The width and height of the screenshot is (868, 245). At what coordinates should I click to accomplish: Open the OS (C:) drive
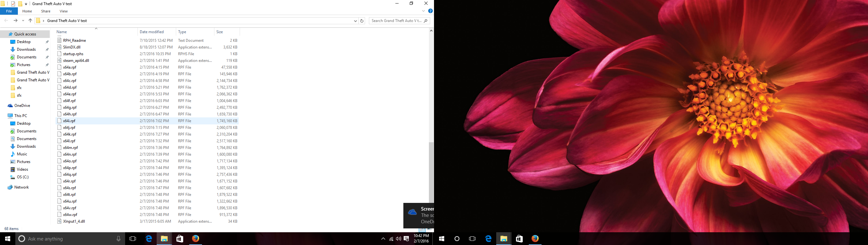(23, 177)
